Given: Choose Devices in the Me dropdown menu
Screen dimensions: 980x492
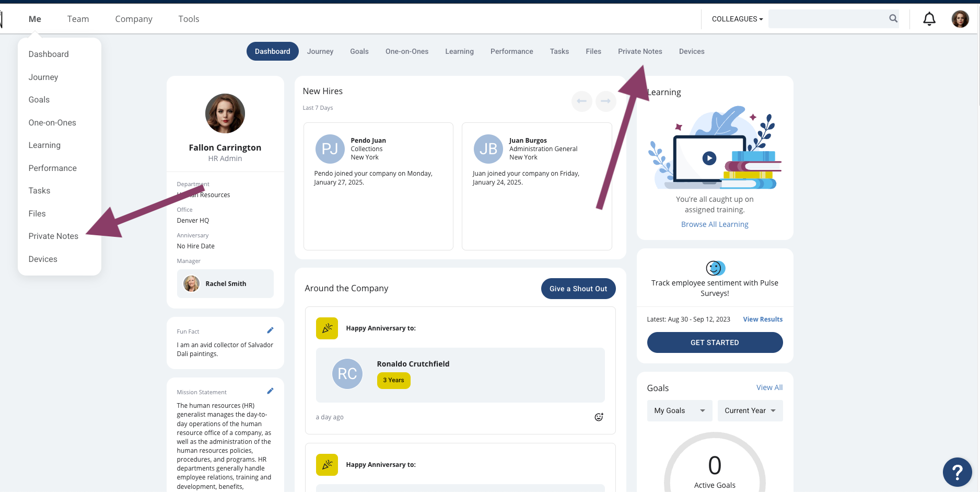Looking at the screenshot, I should [x=43, y=259].
